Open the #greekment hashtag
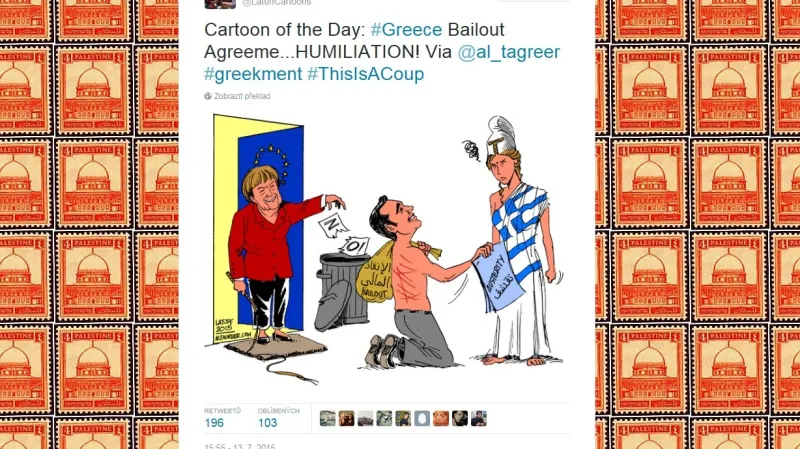 (x=253, y=74)
